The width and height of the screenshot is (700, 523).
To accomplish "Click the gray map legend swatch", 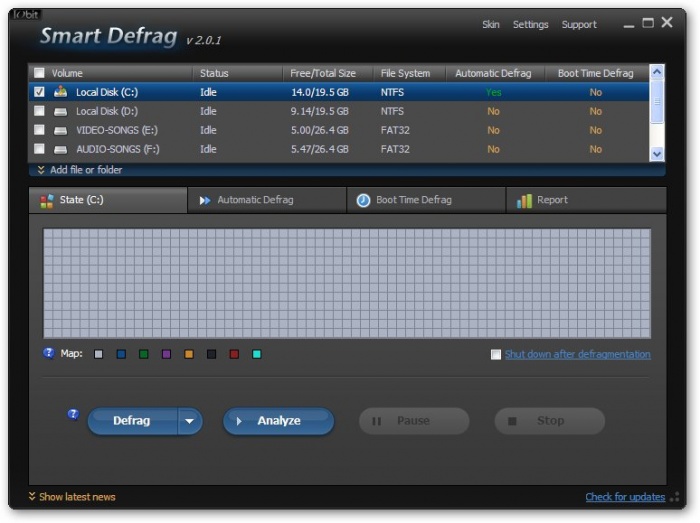I will pos(99,354).
